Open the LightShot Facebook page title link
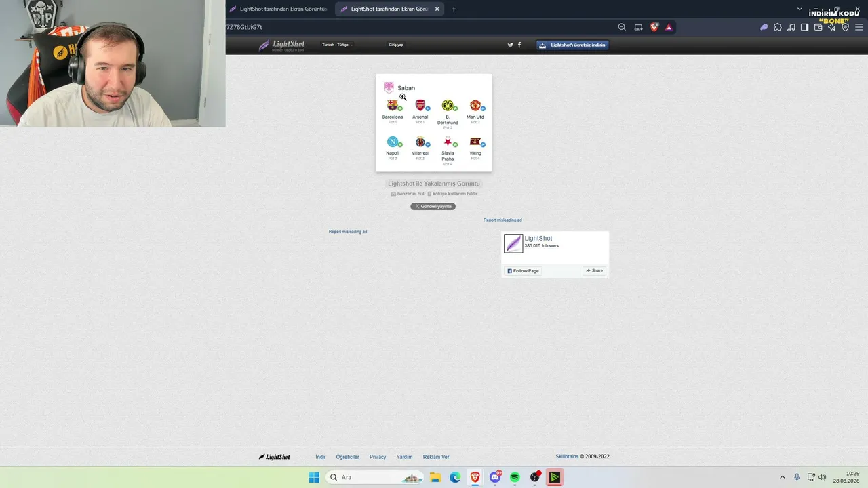Screen dimensions: 868x488 pos(538,239)
